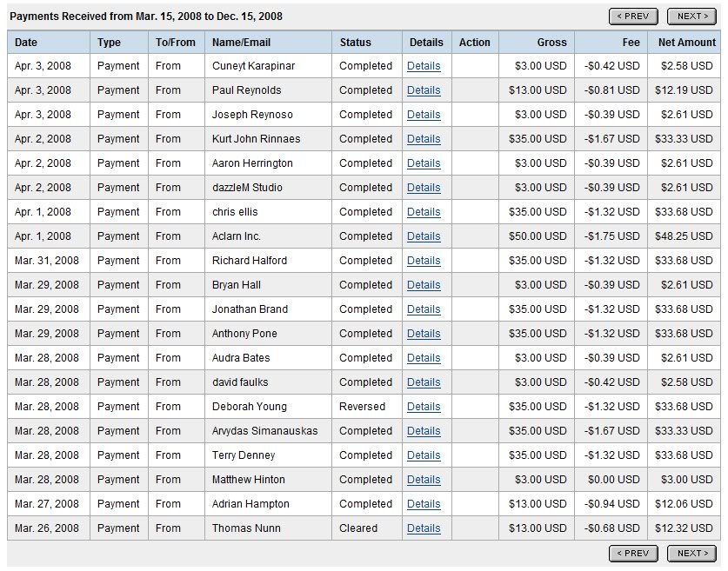Click the Net Amount column header
This screenshot has height=571, width=728.
[x=686, y=43]
